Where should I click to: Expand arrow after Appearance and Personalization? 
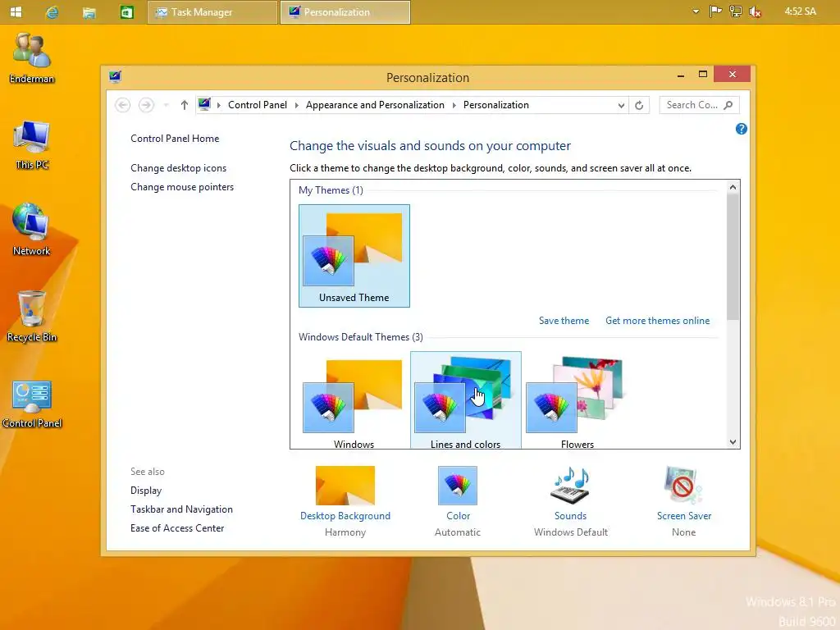coord(454,105)
